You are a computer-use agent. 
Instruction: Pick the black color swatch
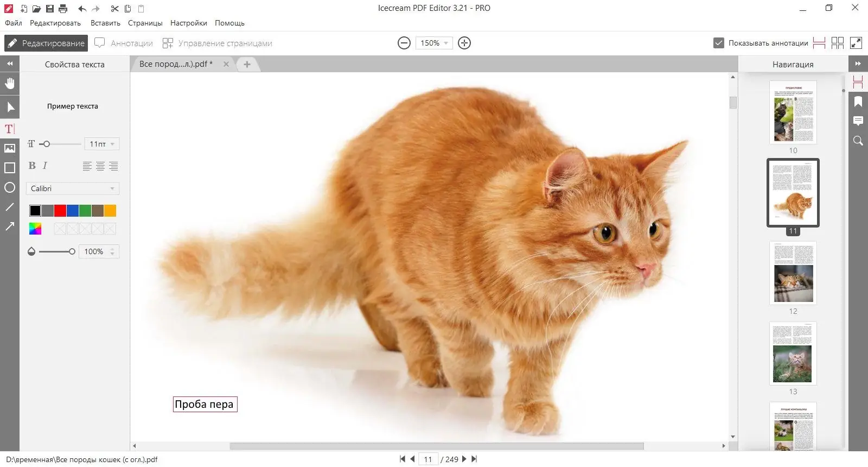[35, 211]
